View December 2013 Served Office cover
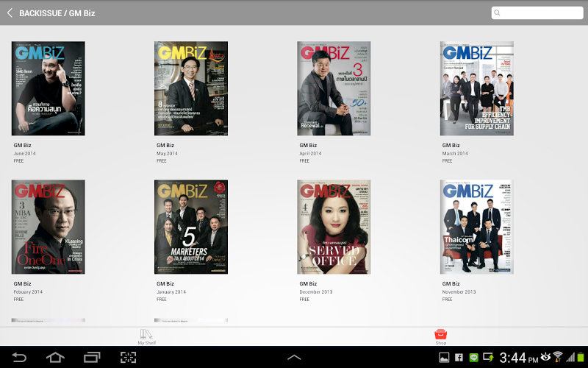 click(334, 227)
